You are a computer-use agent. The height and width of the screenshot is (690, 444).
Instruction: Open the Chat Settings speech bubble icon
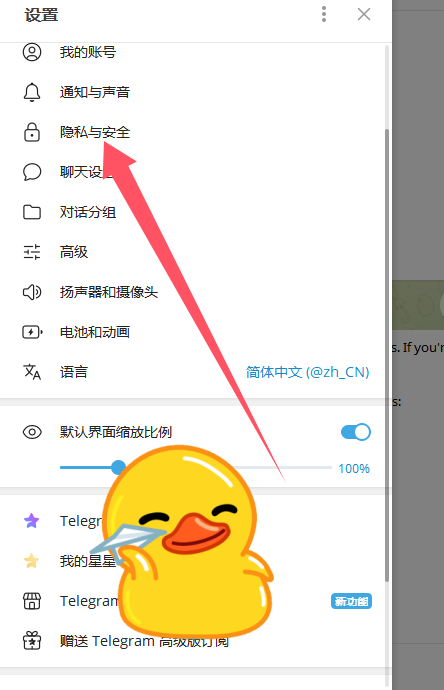pyautogui.click(x=32, y=172)
